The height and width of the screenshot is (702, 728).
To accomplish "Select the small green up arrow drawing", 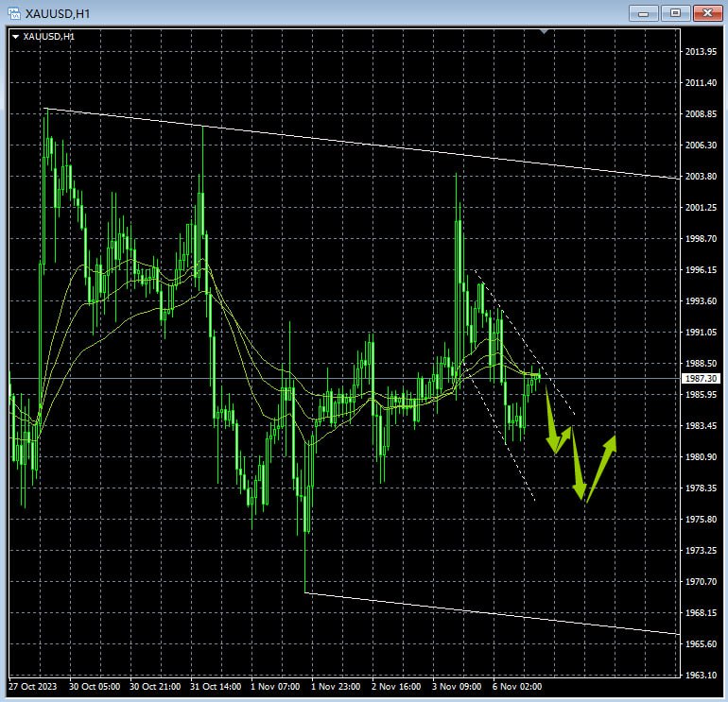I will coord(563,437).
